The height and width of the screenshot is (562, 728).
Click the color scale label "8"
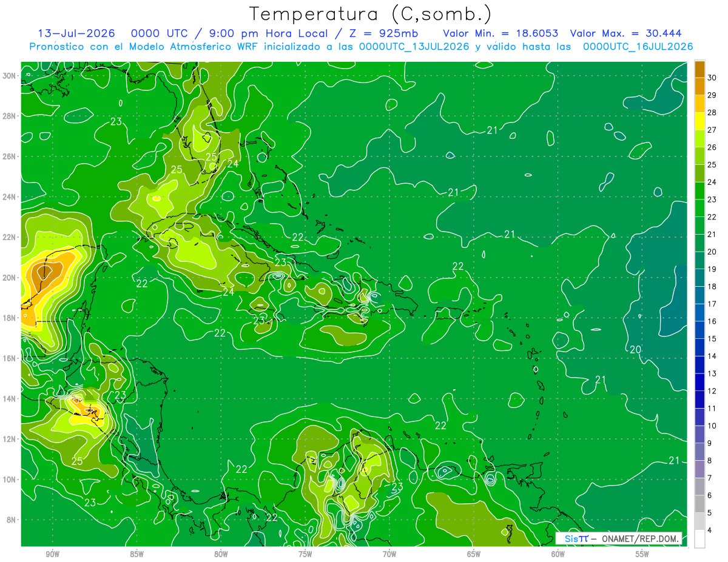pos(710,461)
